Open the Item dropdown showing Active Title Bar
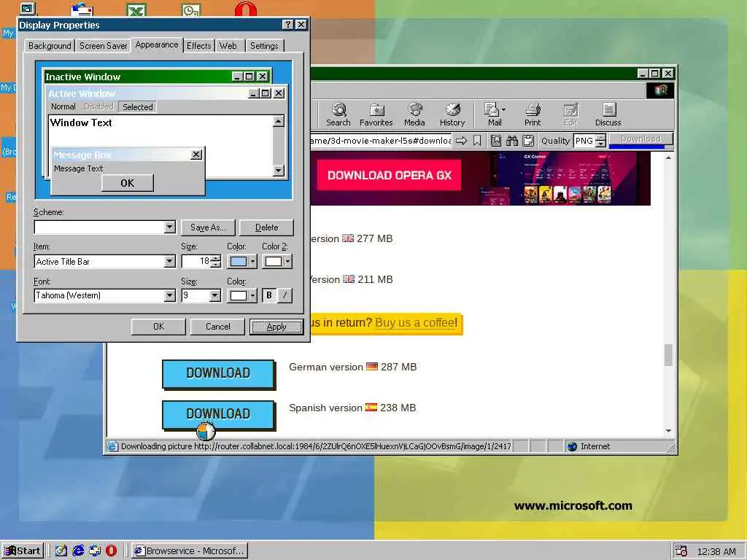The image size is (747, 560). (x=169, y=262)
